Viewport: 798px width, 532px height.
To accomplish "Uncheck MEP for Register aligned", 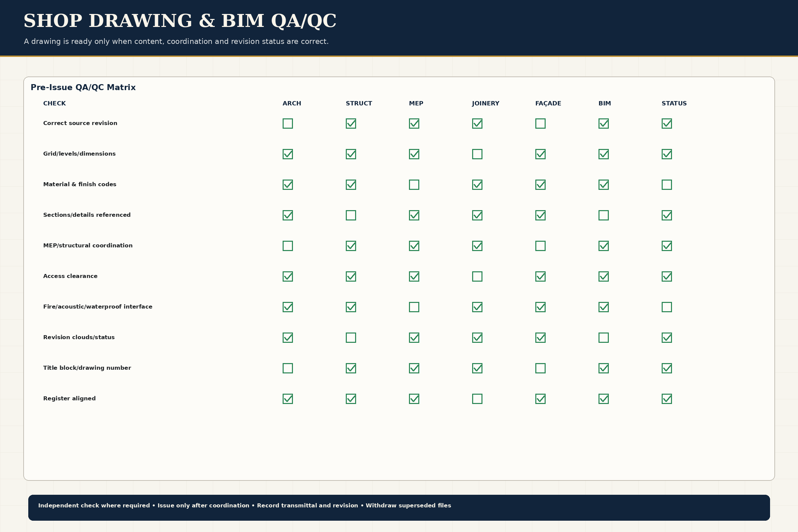I will pyautogui.click(x=414, y=399).
